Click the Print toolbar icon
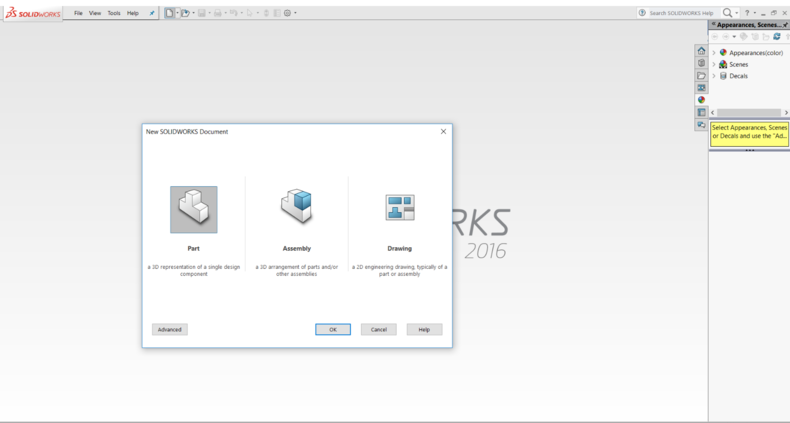 218,13
